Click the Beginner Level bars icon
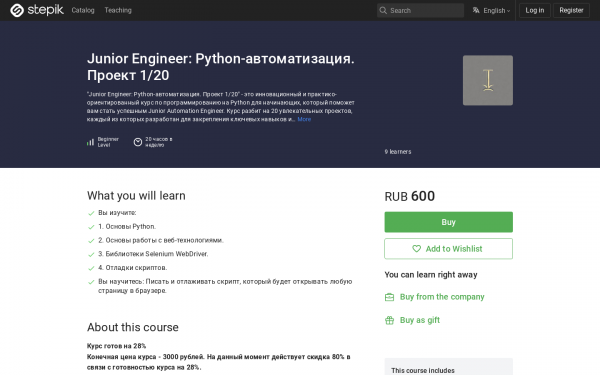Image resolution: width=600 pixels, height=375 pixels. click(90, 142)
